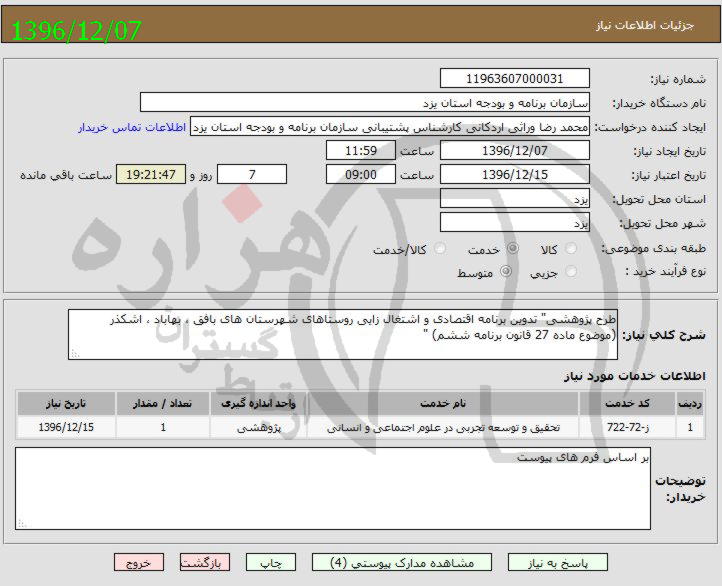Image resolution: width=722 pixels, height=586 pixels.
Task: Open اطلاعات تماس خریدار link
Action: pyautogui.click(x=132, y=127)
